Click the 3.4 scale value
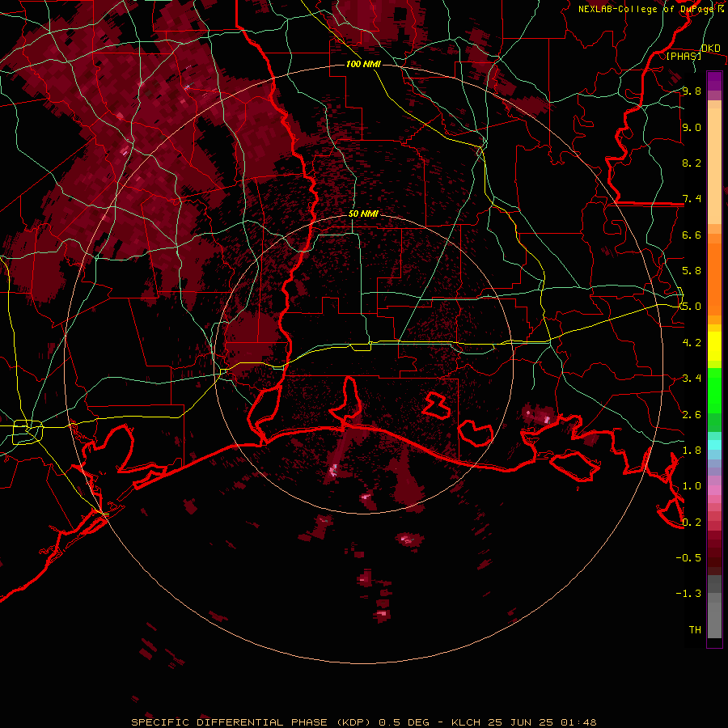728x728 pixels. pos(692,379)
